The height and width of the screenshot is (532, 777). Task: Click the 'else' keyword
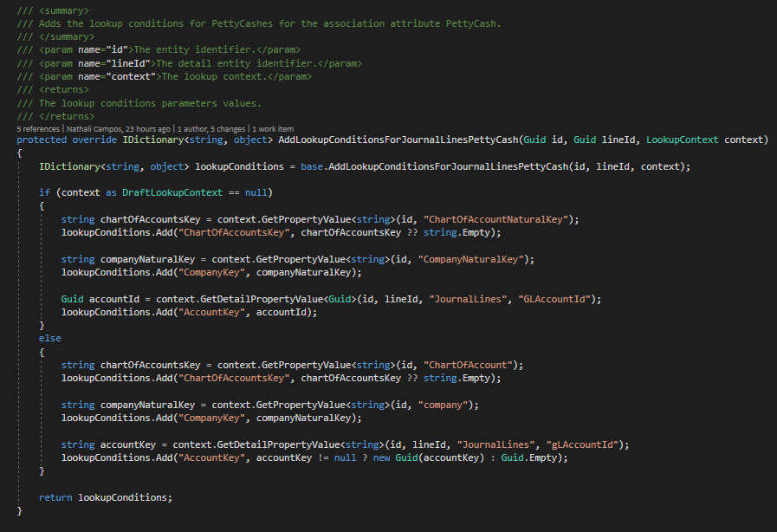coord(50,338)
